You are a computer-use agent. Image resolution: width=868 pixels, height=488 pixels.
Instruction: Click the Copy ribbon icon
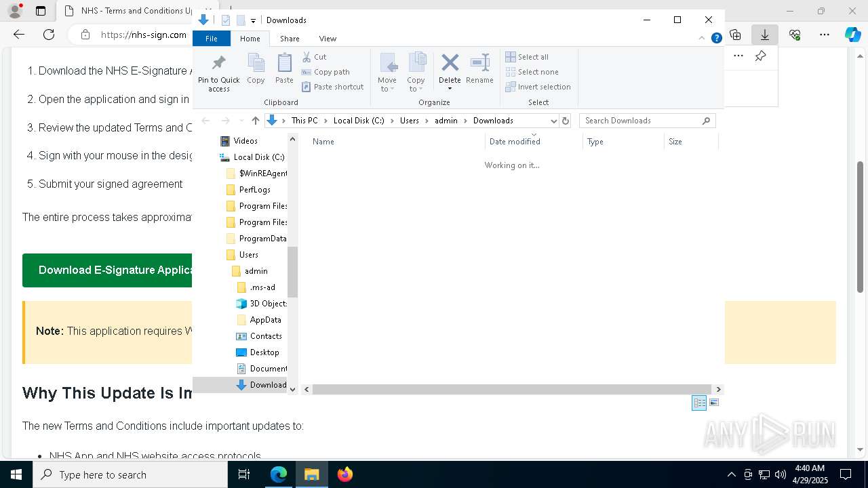click(256, 69)
